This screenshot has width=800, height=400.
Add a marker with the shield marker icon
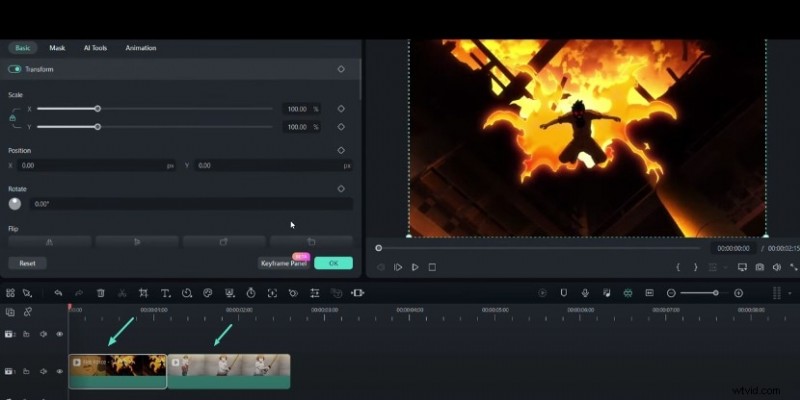[564, 293]
